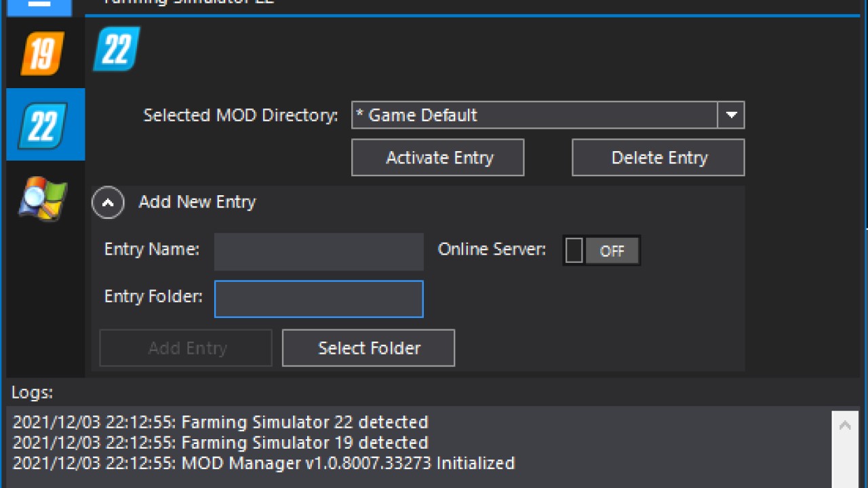Click the Add Entry button
The image size is (868, 488).
click(x=186, y=348)
